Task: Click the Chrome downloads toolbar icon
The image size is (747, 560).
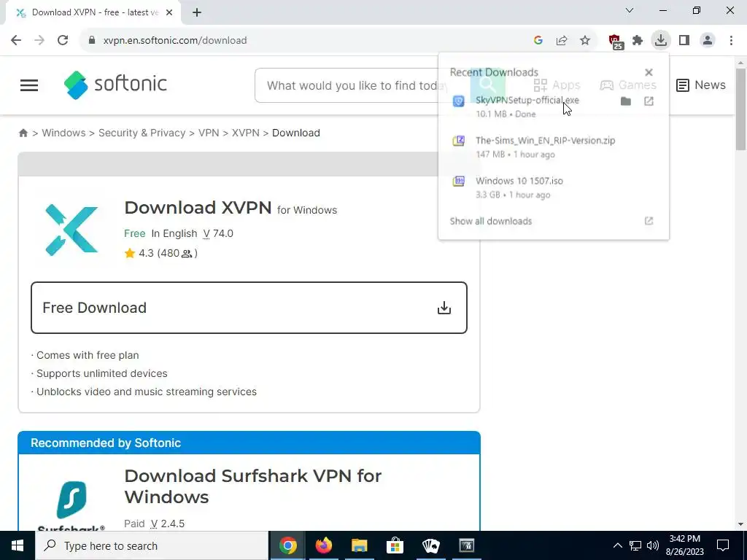Action: (661, 40)
